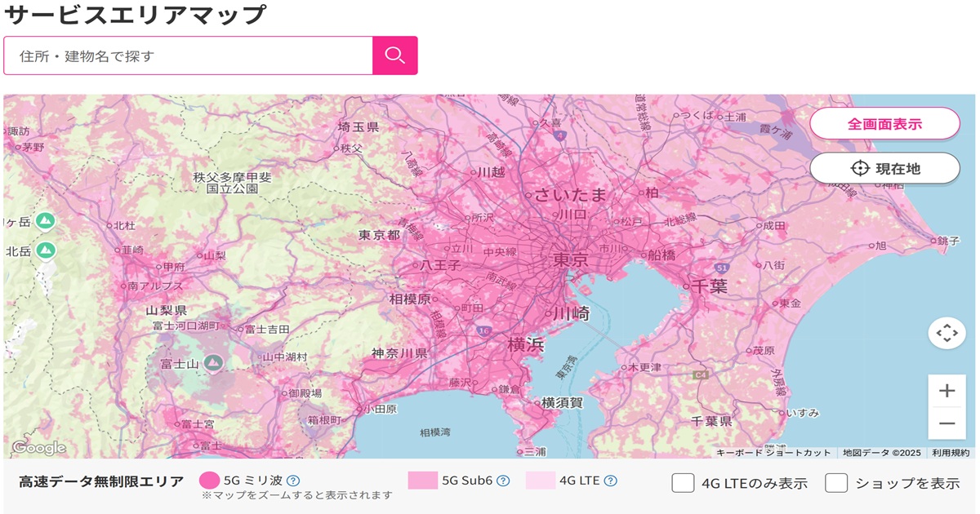Open help icon next to 4G LTE

coord(610,481)
